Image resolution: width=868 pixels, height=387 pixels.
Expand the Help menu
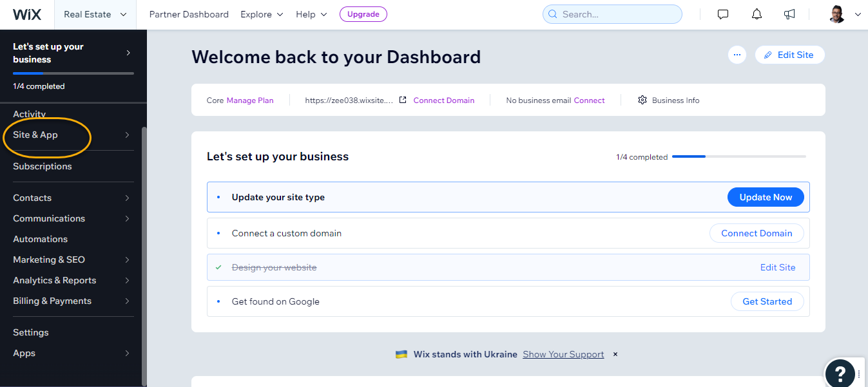click(x=311, y=14)
